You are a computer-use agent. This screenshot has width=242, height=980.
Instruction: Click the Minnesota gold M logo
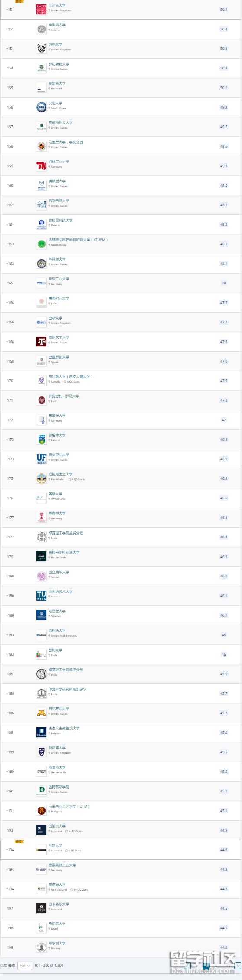click(41, 713)
